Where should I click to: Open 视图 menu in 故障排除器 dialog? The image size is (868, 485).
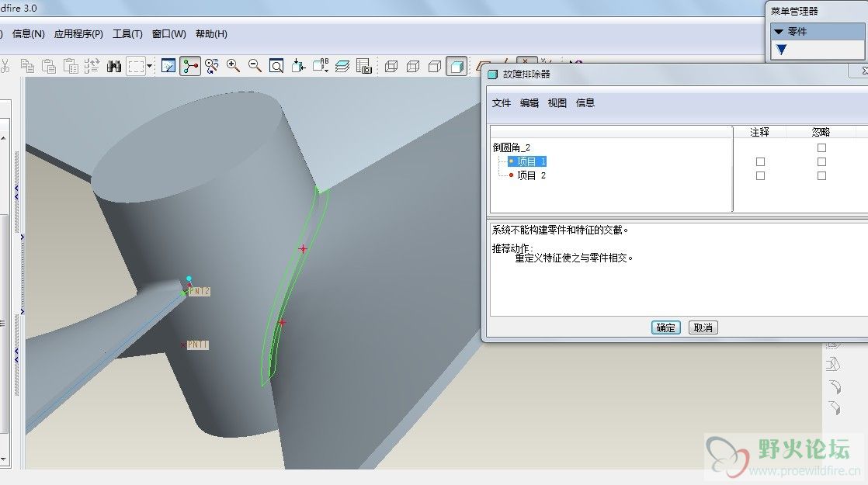point(557,103)
